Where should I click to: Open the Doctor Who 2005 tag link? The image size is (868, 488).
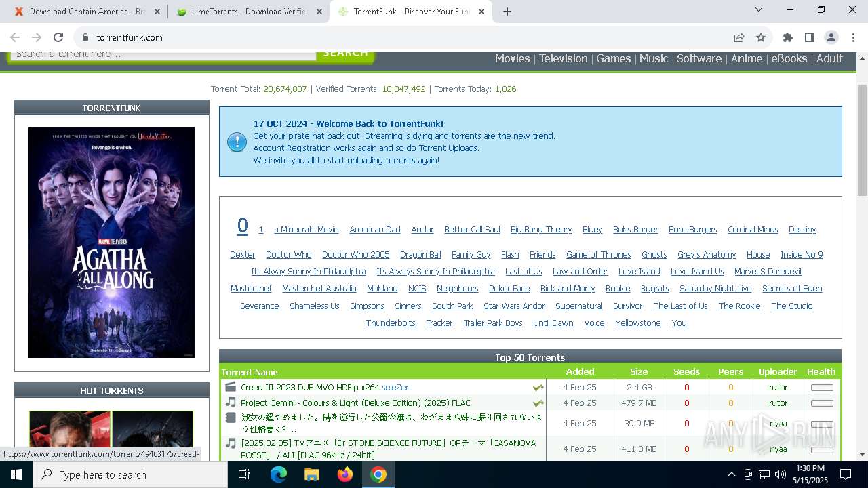pos(356,255)
